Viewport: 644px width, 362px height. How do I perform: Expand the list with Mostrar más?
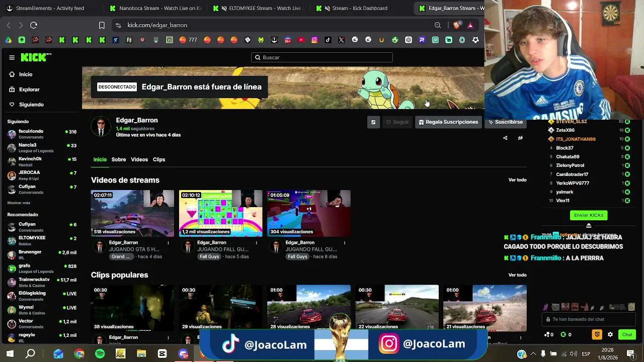(x=19, y=203)
